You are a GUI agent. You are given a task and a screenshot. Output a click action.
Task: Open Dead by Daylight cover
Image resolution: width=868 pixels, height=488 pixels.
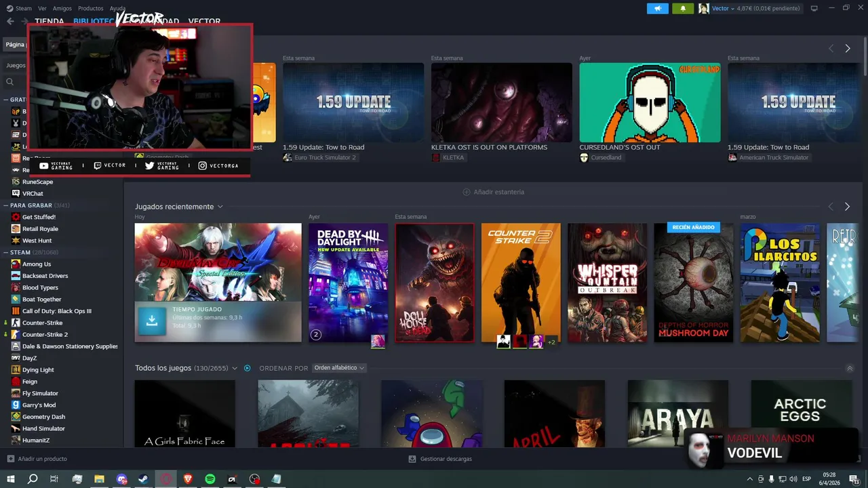348,283
